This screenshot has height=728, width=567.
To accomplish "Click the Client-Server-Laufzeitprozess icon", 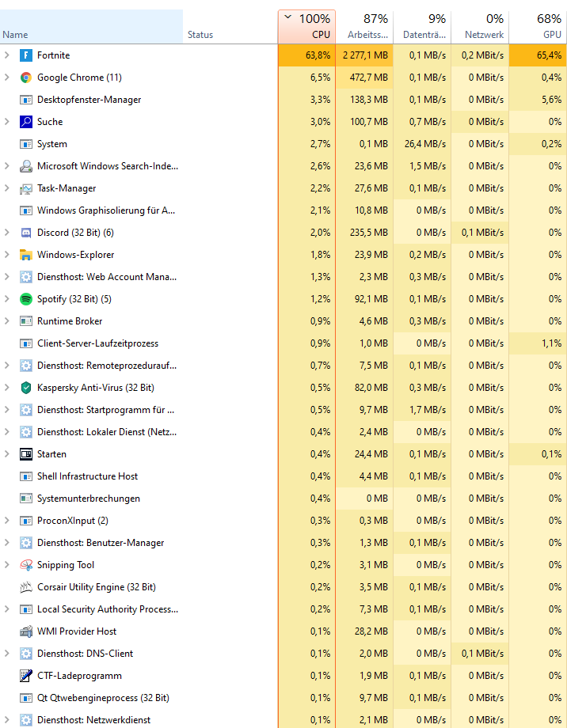I will 26,343.
